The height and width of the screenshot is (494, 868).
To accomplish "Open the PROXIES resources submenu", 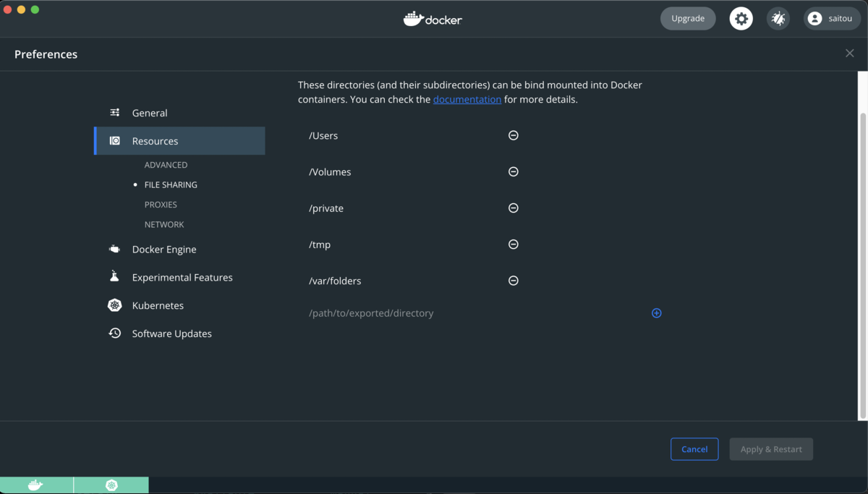I will click(161, 205).
